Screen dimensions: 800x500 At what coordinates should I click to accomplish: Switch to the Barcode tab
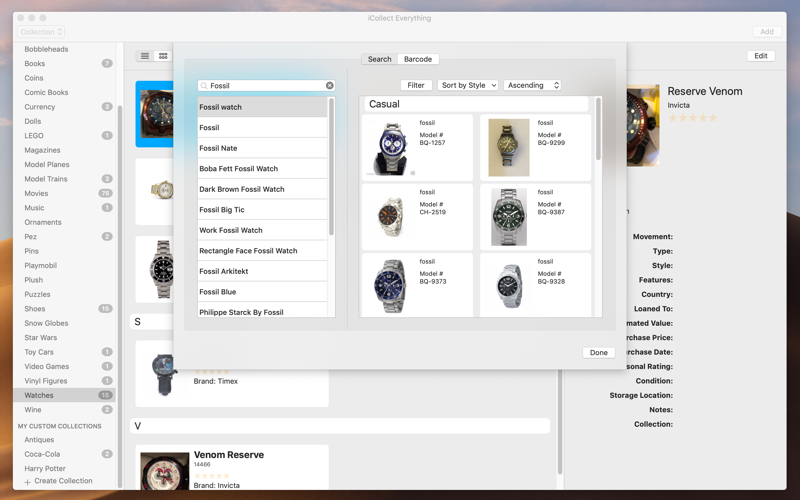(x=418, y=59)
